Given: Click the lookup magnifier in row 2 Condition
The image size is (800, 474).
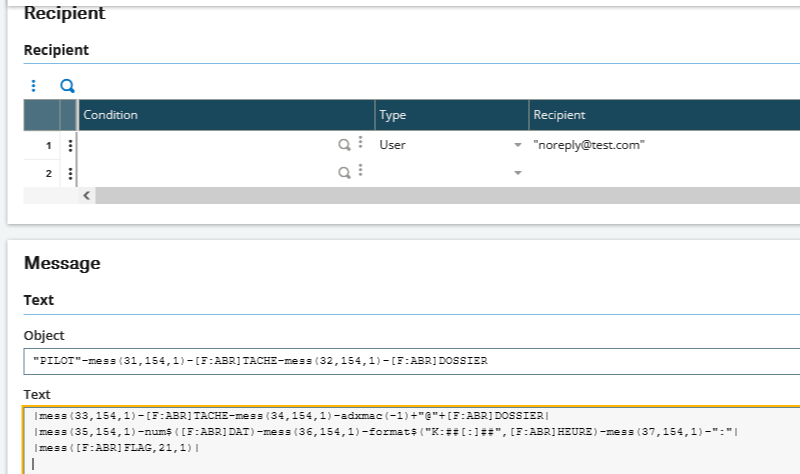Looking at the screenshot, I should [x=344, y=173].
